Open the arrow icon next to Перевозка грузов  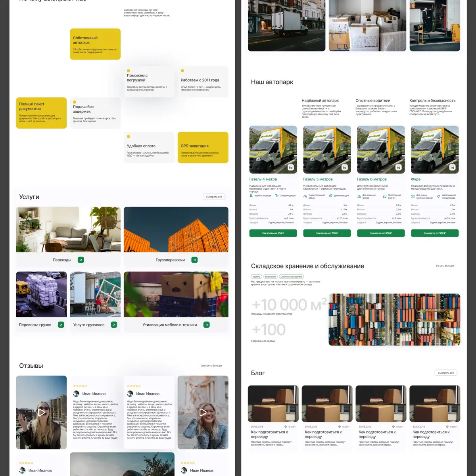tap(61, 324)
